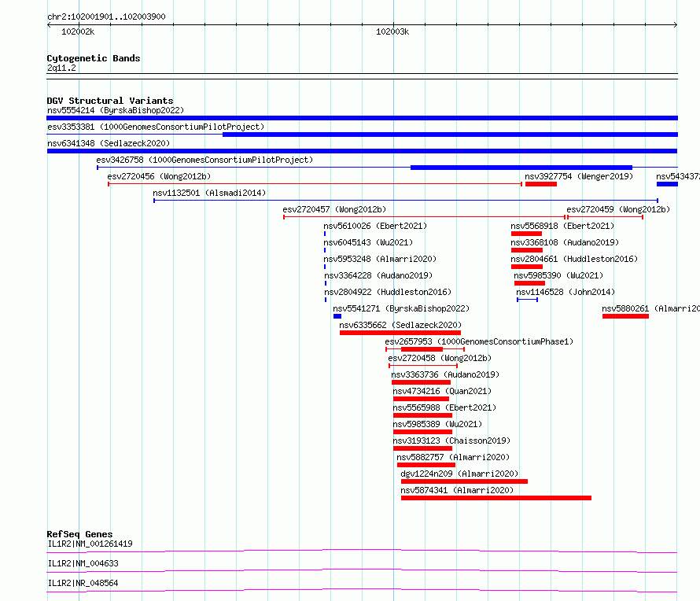Click the 102003k ruler position marker
Screen dimensions: 700x601
(x=392, y=31)
